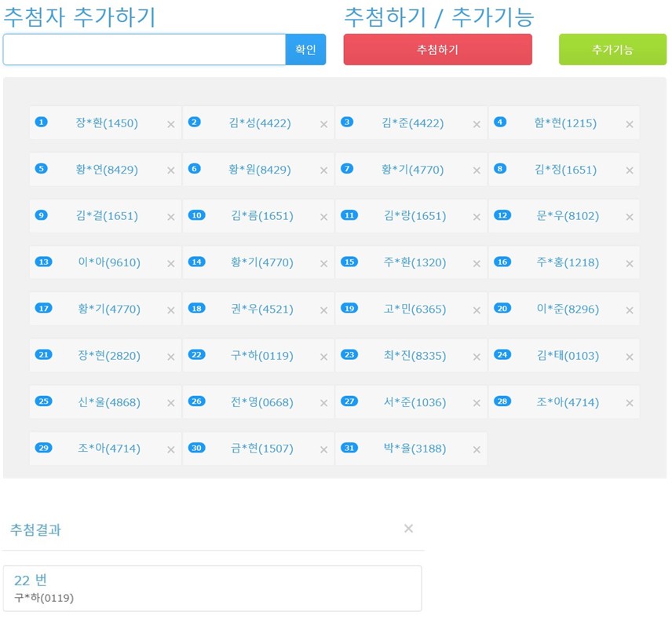Delete participant 4 함*현(1215) using X icon
The height and width of the screenshot is (623, 672).
click(x=629, y=124)
